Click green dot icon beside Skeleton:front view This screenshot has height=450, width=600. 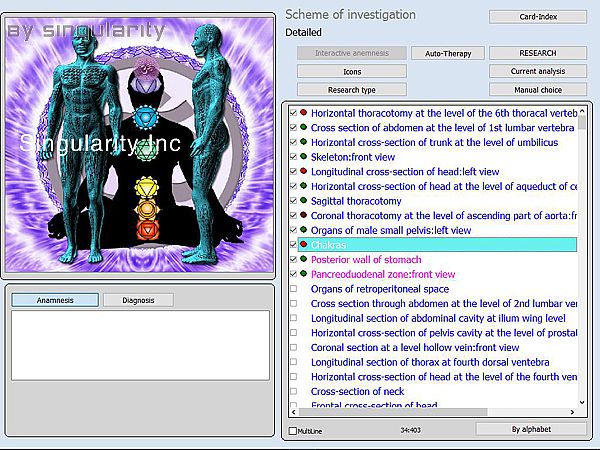coord(304,157)
